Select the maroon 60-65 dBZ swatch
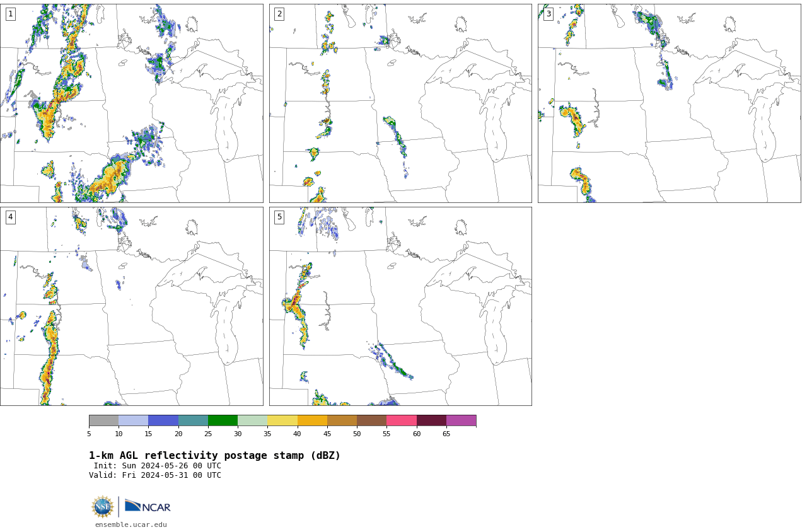The image size is (807, 532). (431, 420)
